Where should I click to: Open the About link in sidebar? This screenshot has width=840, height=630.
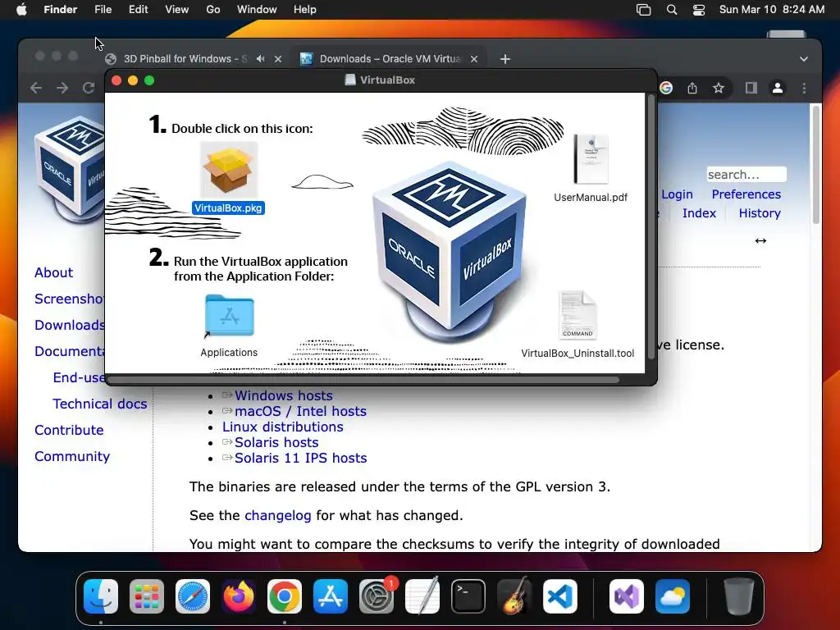(53, 272)
